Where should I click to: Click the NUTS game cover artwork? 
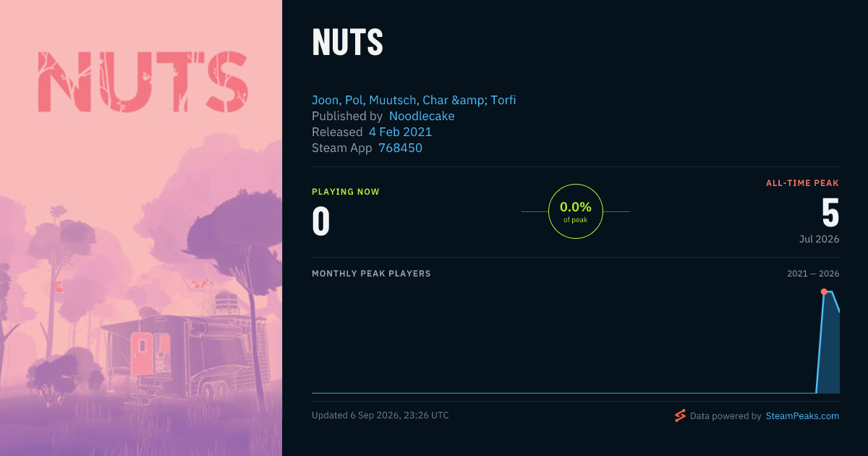(141, 228)
